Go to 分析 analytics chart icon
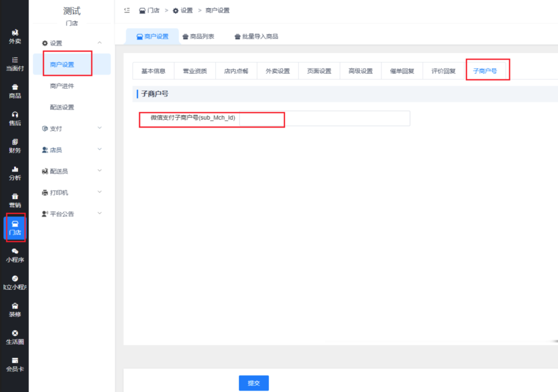Screen dimensions: 558x392 coord(15,173)
